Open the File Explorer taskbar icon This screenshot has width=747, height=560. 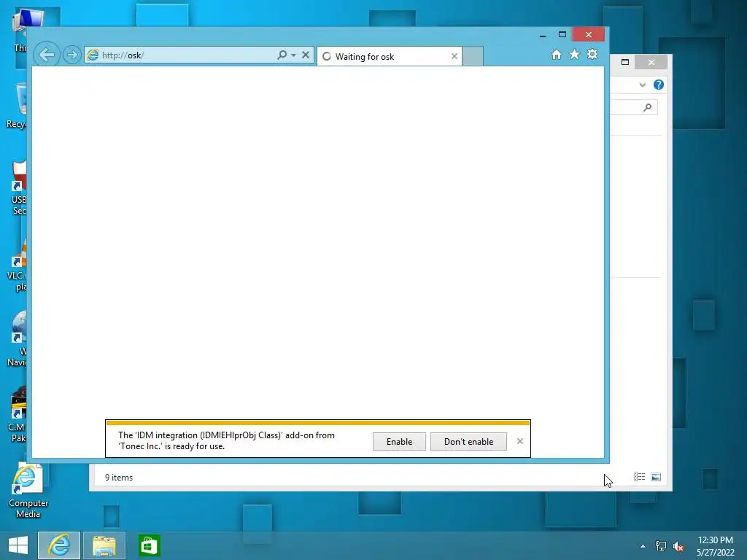coord(104,545)
